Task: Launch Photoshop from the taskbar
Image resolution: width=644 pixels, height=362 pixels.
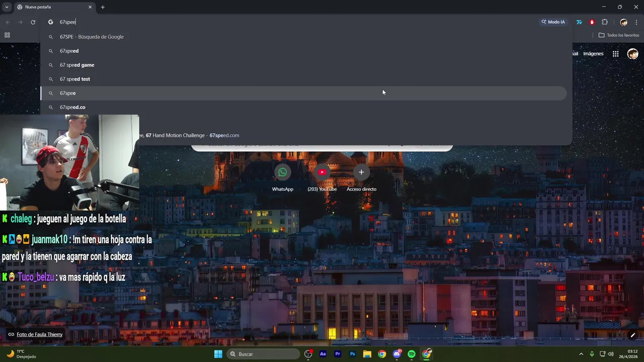Action: click(353, 354)
